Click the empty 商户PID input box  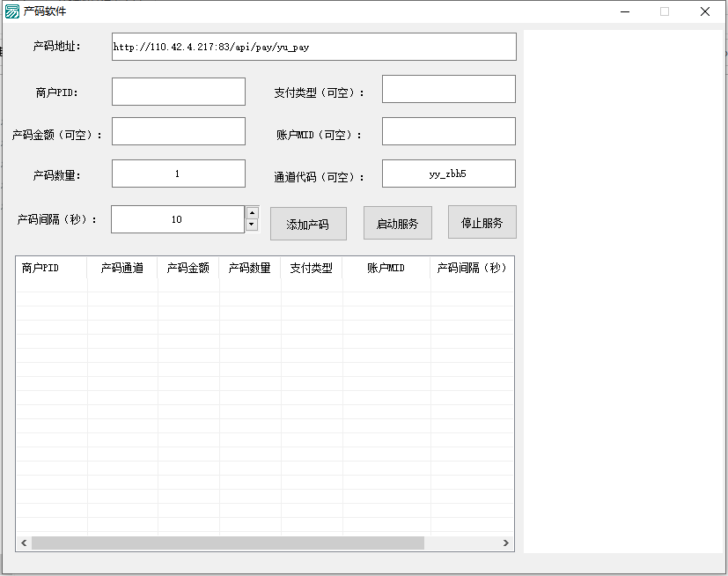[x=178, y=91]
